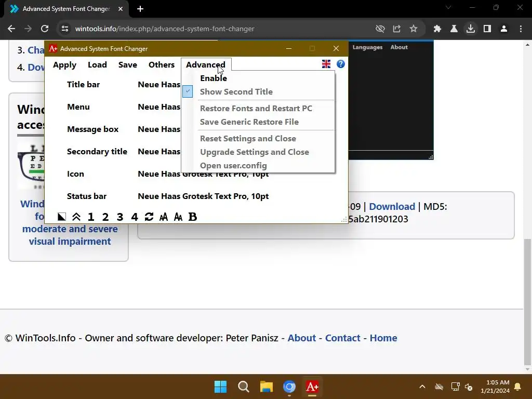This screenshot has width=532, height=399.
Task: Open language selection UK flag icon
Action: coord(326,64)
